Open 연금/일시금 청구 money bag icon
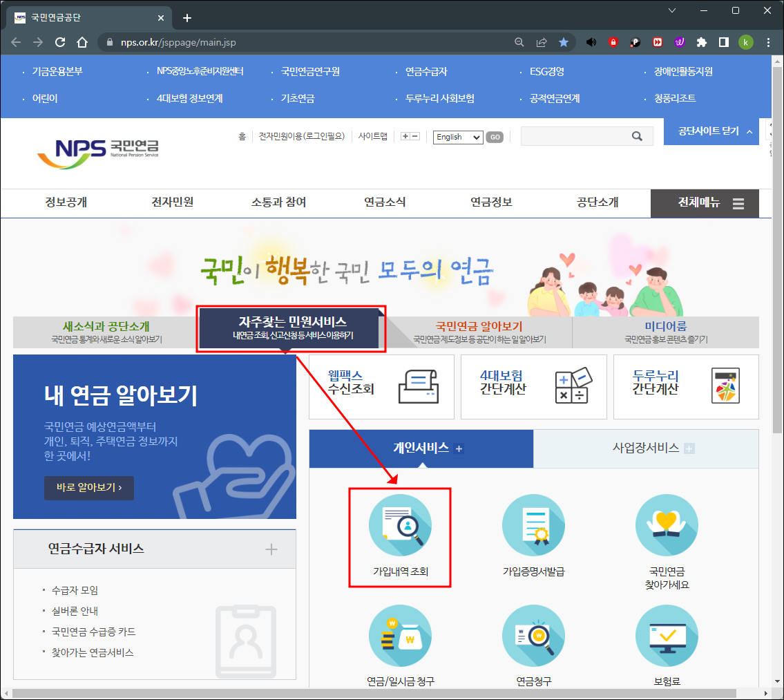Viewport: 784px width, 700px height. tap(399, 636)
